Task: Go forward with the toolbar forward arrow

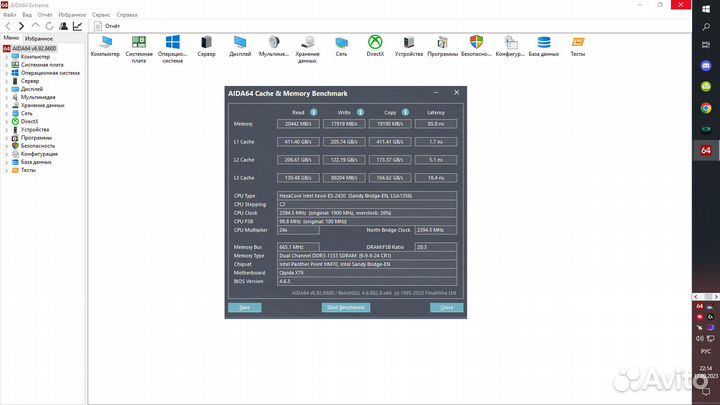Action: [x=21, y=26]
